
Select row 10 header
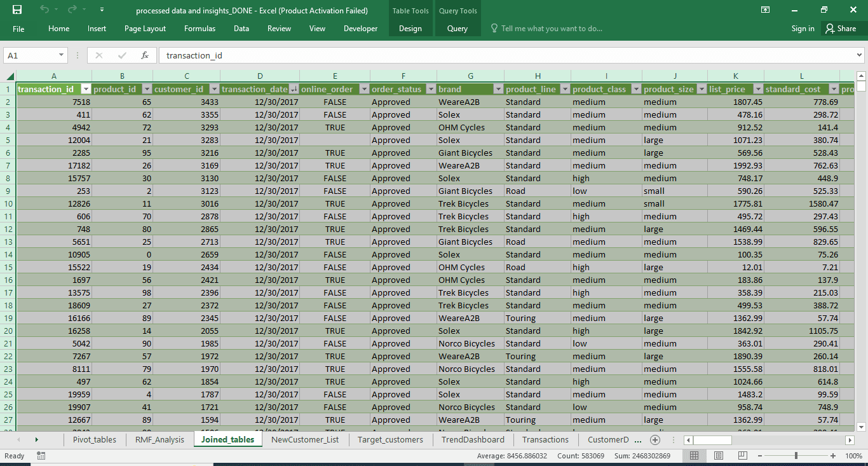(x=8, y=203)
